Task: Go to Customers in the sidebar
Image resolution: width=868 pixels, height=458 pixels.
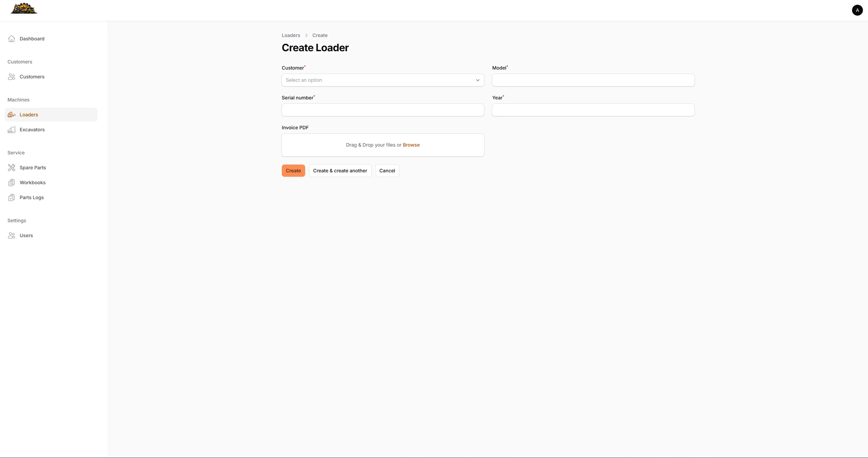Action: pos(51,77)
